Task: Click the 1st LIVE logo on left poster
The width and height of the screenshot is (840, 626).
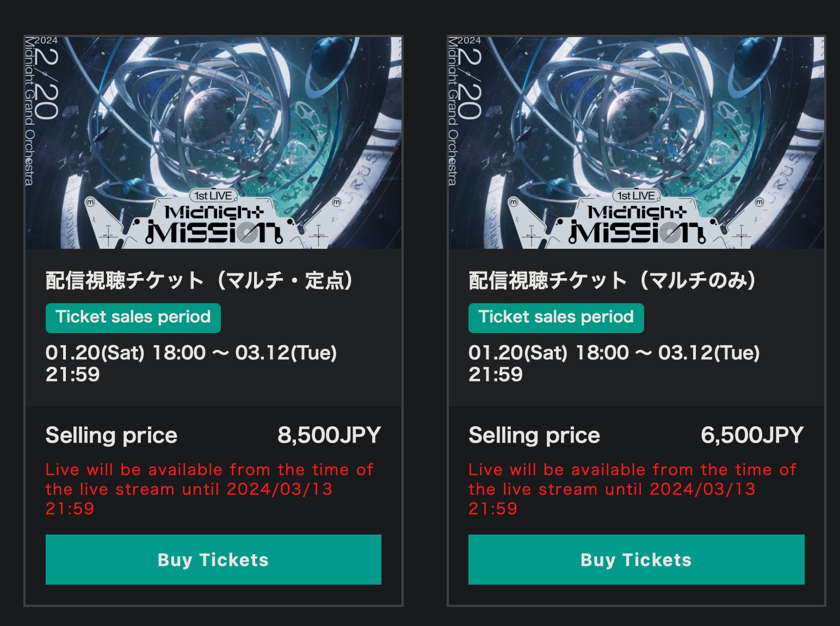Action: (x=213, y=195)
